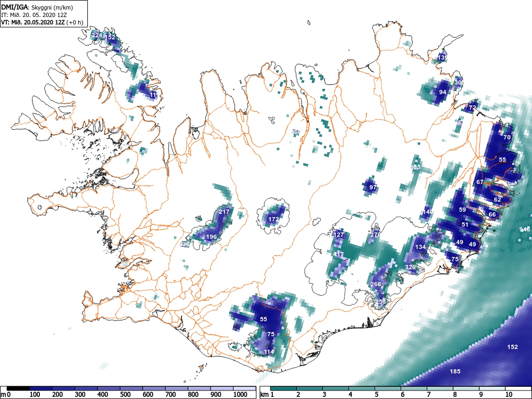The width and height of the screenshot is (532, 399).
Task: Click the visibility value '94' on the map
Action: tap(443, 92)
